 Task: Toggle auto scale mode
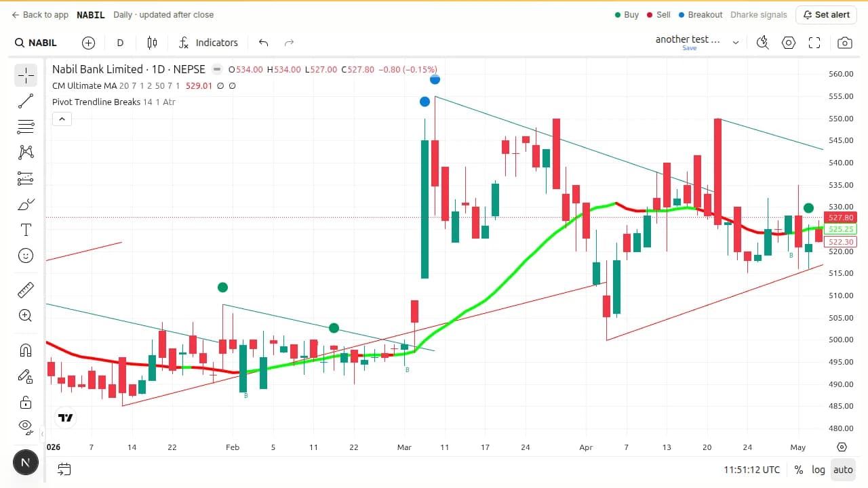[843, 470]
